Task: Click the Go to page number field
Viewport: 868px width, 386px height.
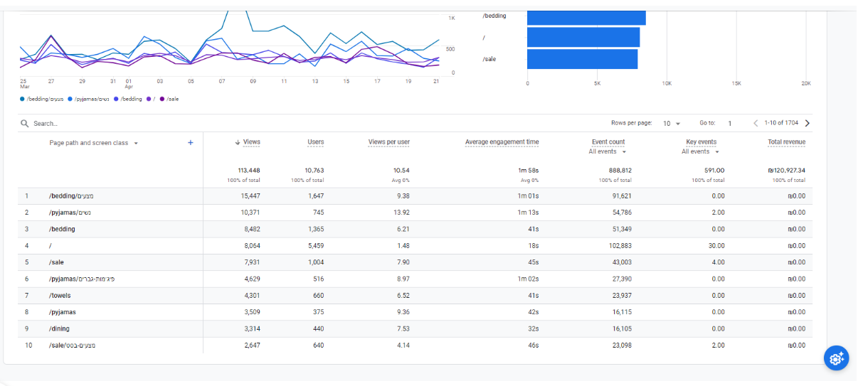Action: [730, 124]
